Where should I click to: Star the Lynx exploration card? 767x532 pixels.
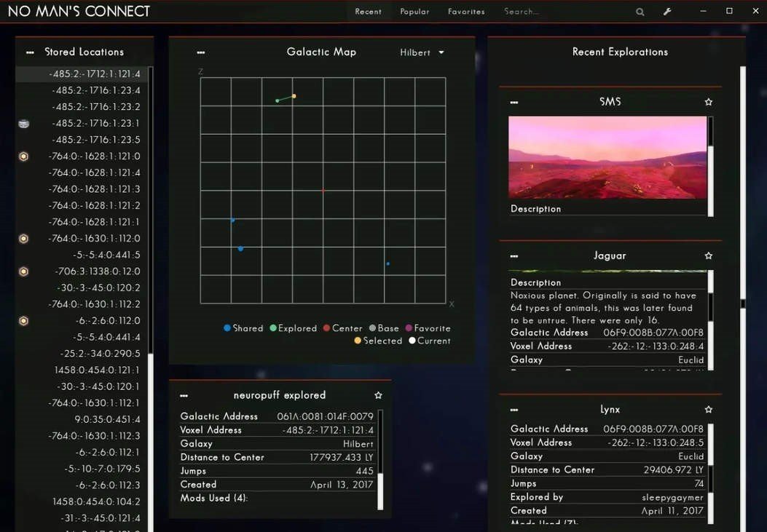pos(708,410)
